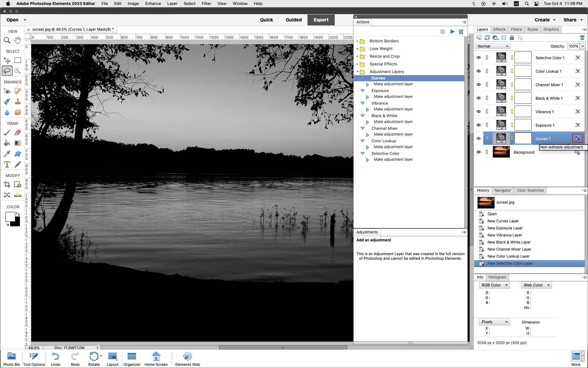Open the Enhance menu
This screenshot has width=588, height=368.
click(x=153, y=4)
